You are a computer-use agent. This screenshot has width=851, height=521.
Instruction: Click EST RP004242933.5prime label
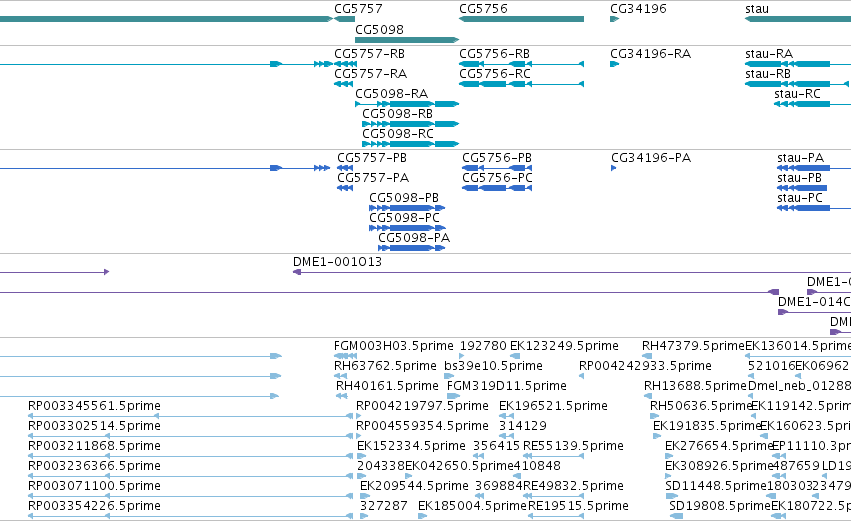(x=645, y=366)
